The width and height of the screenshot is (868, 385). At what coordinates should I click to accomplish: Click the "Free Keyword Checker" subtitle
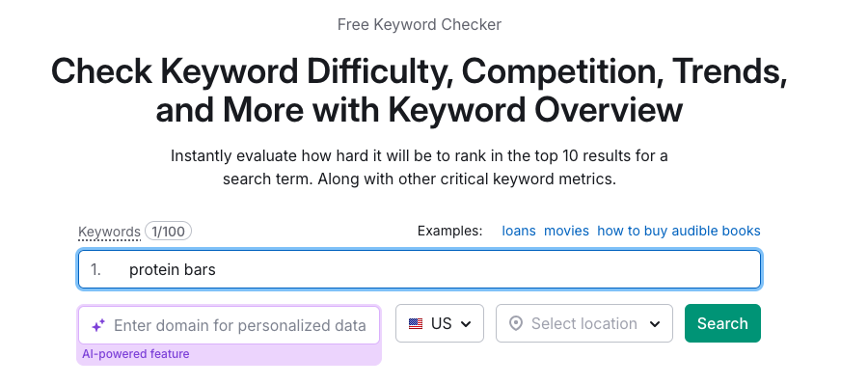(420, 24)
